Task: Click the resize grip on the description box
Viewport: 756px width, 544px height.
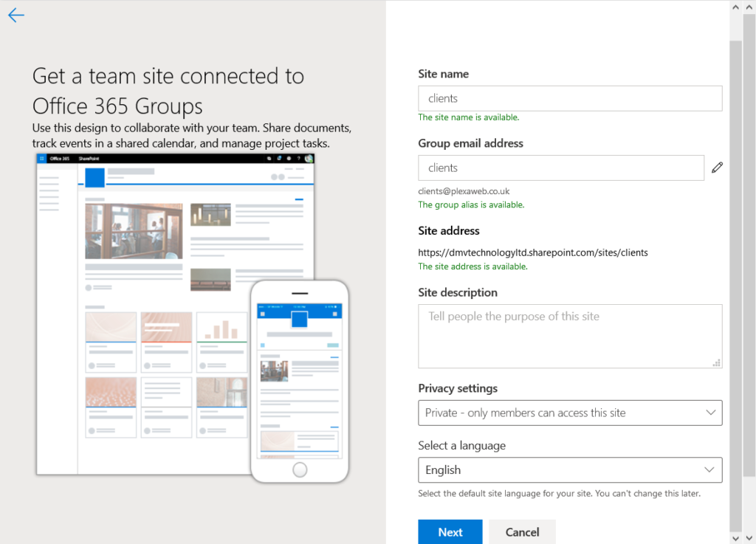Action: point(716,362)
